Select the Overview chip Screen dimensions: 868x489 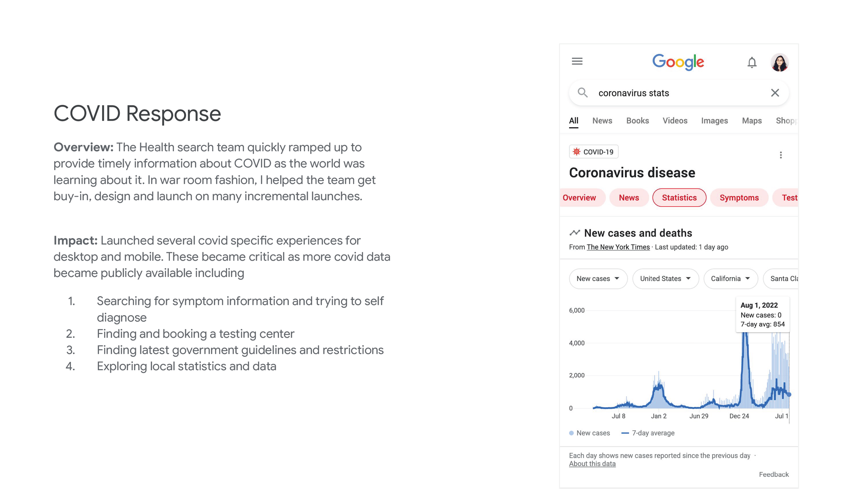coord(579,198)
